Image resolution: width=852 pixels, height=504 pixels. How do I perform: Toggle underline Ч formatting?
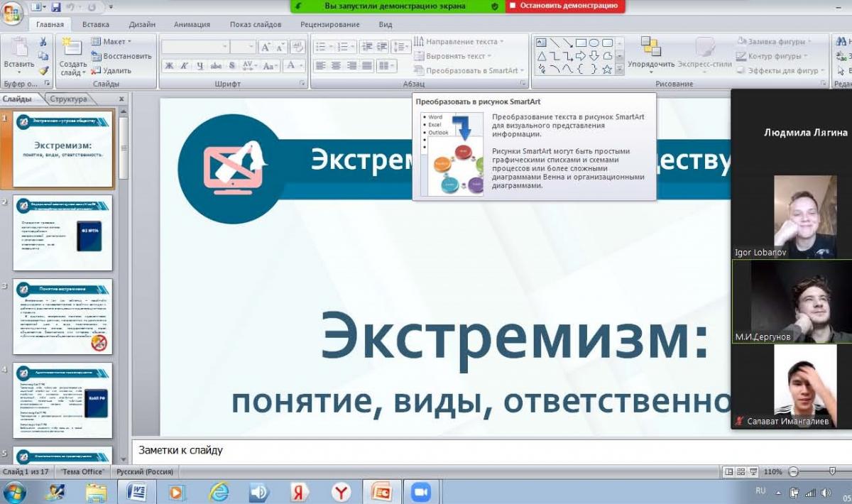click(x=200, y=66)
